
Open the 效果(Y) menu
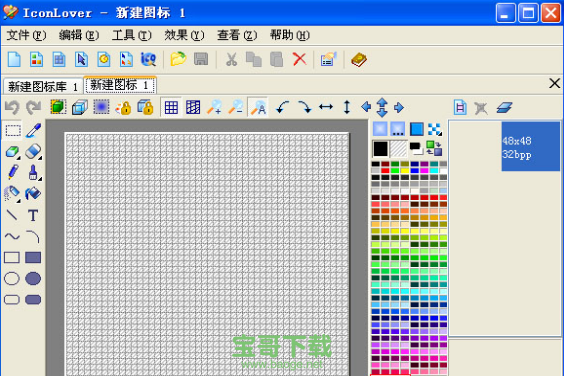[x=184, y=35]
